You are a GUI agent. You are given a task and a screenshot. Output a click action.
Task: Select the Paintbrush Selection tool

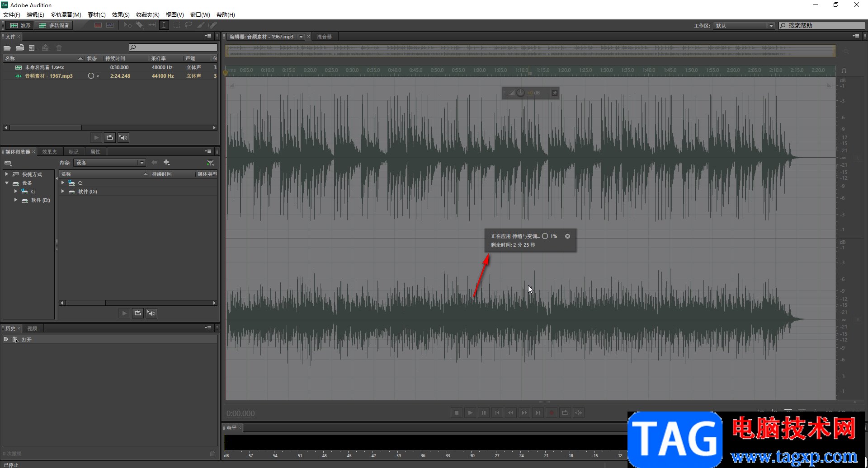click(201, 25)
